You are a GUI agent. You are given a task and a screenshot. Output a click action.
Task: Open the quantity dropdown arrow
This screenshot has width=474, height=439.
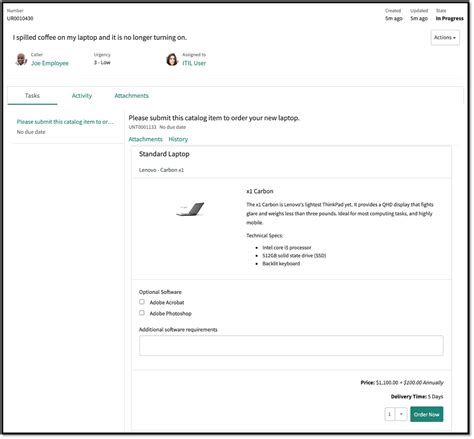coord(401,414)
